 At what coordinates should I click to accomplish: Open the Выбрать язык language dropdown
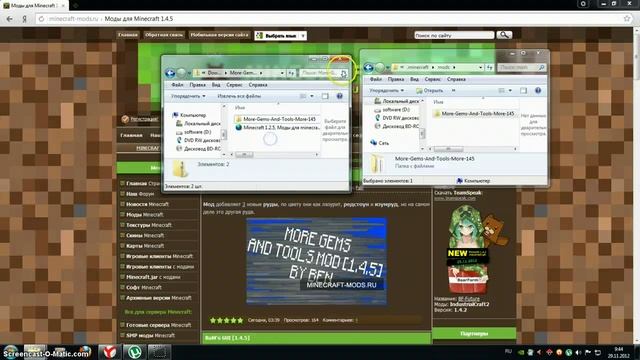click(280, 36)
